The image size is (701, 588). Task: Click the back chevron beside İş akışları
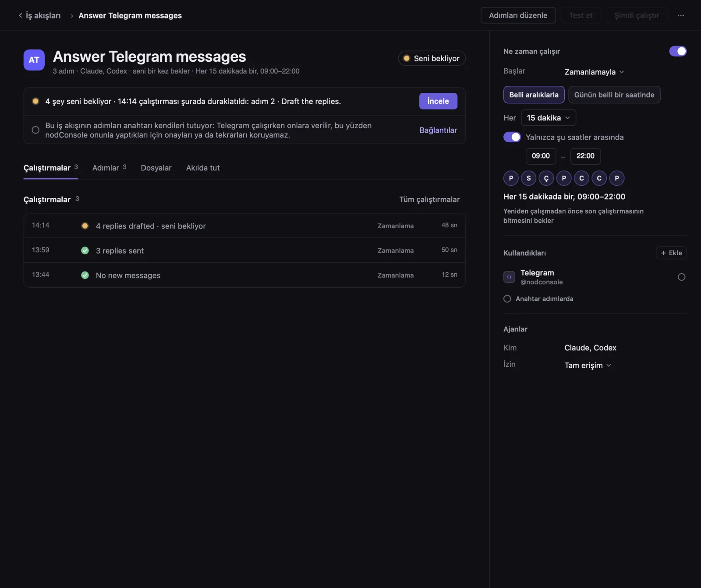tap(20, 15)
